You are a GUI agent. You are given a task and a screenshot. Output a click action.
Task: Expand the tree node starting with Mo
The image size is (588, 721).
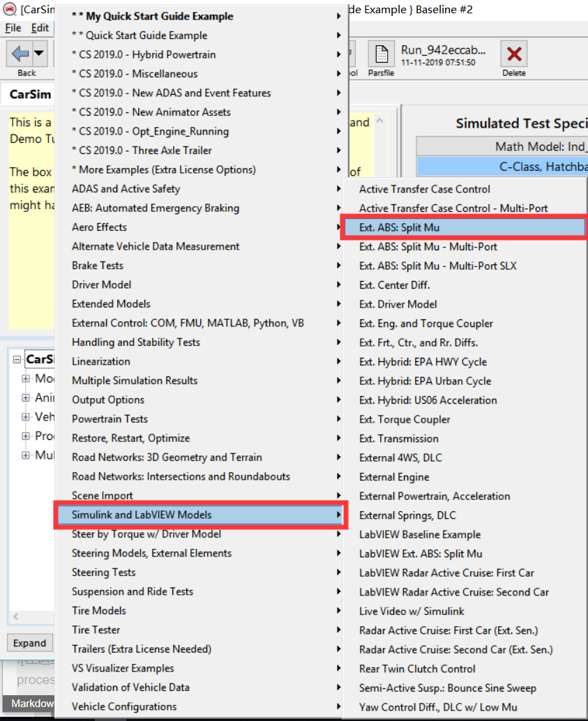(26, 379)
